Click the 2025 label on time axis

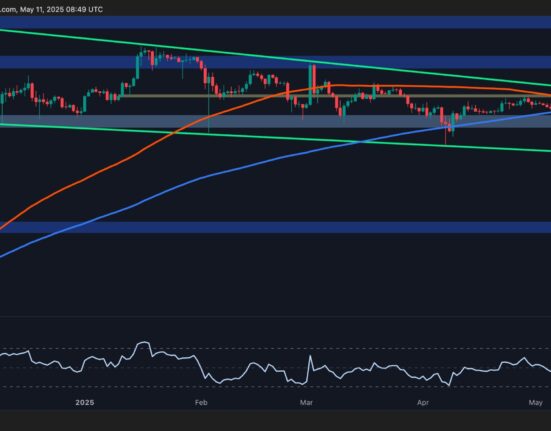tap(85, 403)
